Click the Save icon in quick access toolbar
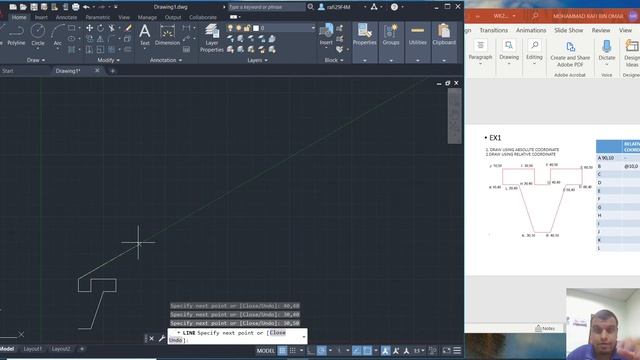 tap(33, 7)
